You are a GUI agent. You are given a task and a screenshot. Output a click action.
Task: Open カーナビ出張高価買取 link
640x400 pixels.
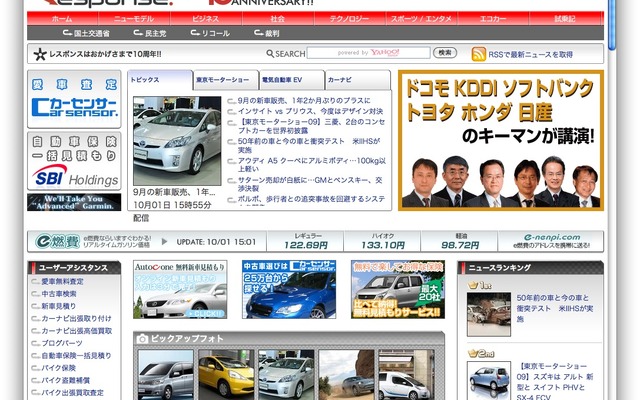[x=77, y=331]
